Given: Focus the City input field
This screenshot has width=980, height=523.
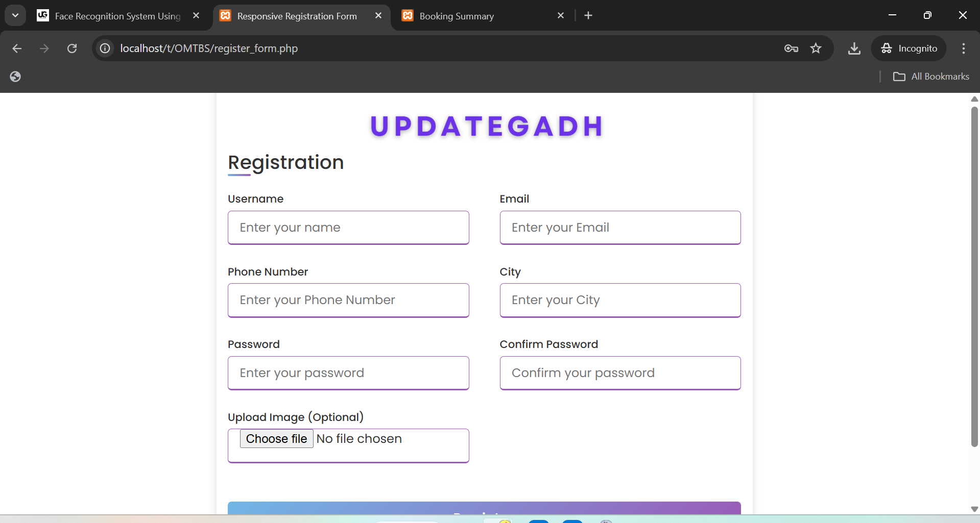Looking at the screenshot, I should point(620,300).
